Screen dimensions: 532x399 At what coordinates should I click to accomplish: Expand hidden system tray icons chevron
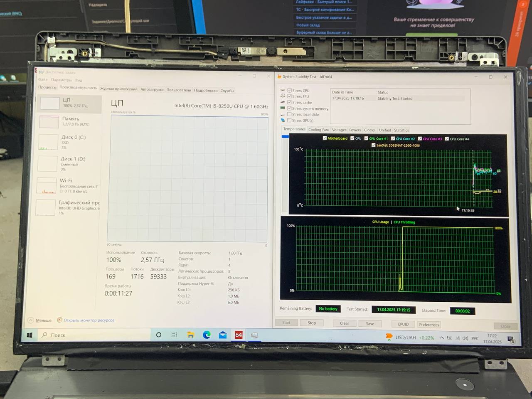tap(441, 338)
